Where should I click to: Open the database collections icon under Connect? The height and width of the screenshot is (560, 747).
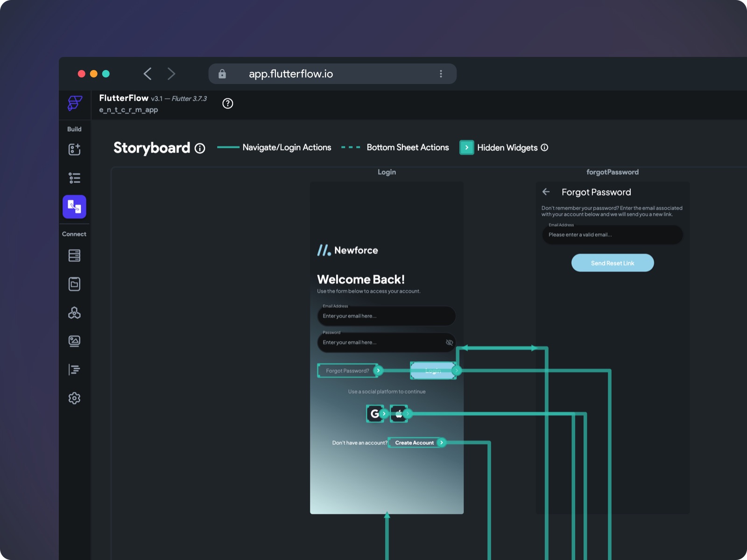point(74,255)
